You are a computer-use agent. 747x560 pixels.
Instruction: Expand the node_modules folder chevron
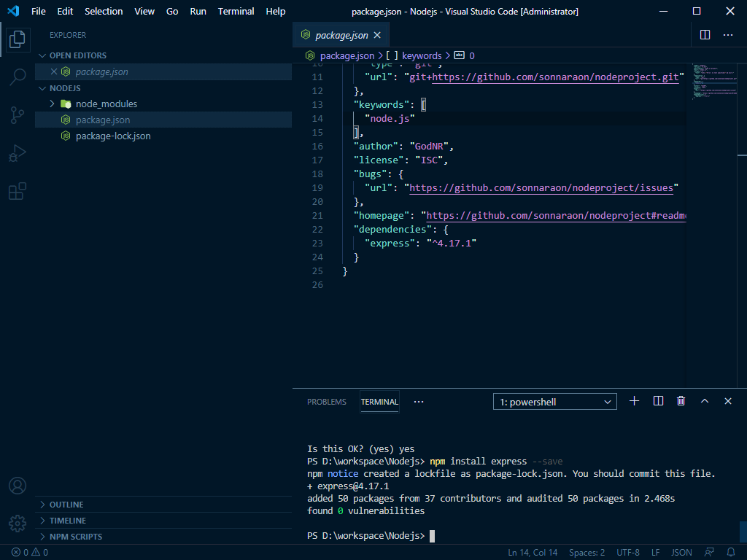(x=52, y=104)
